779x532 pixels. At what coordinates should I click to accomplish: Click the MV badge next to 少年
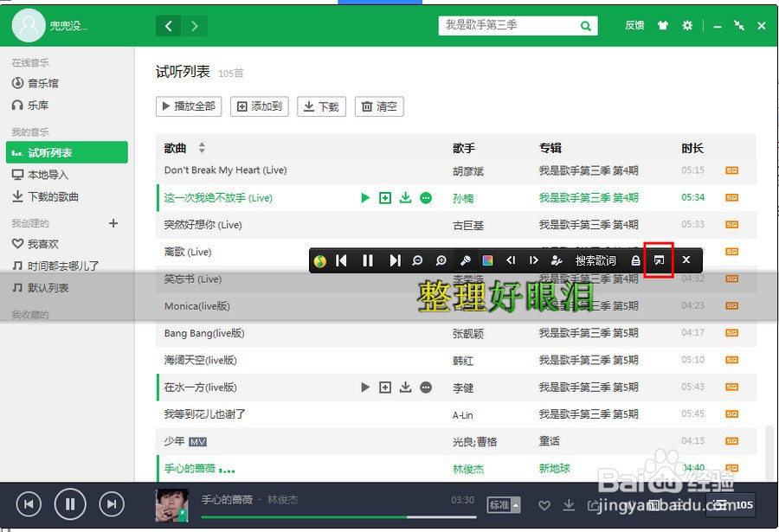[x=197, y=441]
